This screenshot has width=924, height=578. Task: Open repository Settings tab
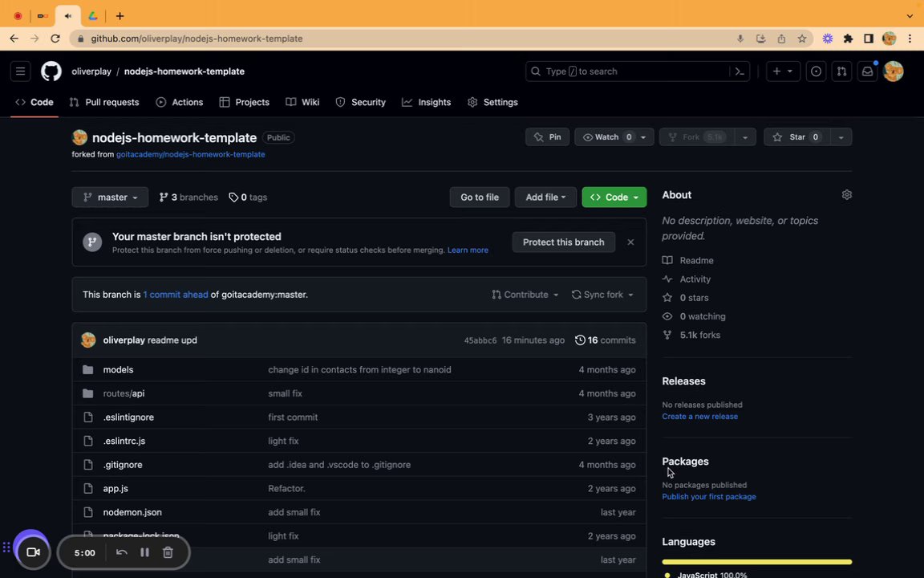click(x=492, y=102)
